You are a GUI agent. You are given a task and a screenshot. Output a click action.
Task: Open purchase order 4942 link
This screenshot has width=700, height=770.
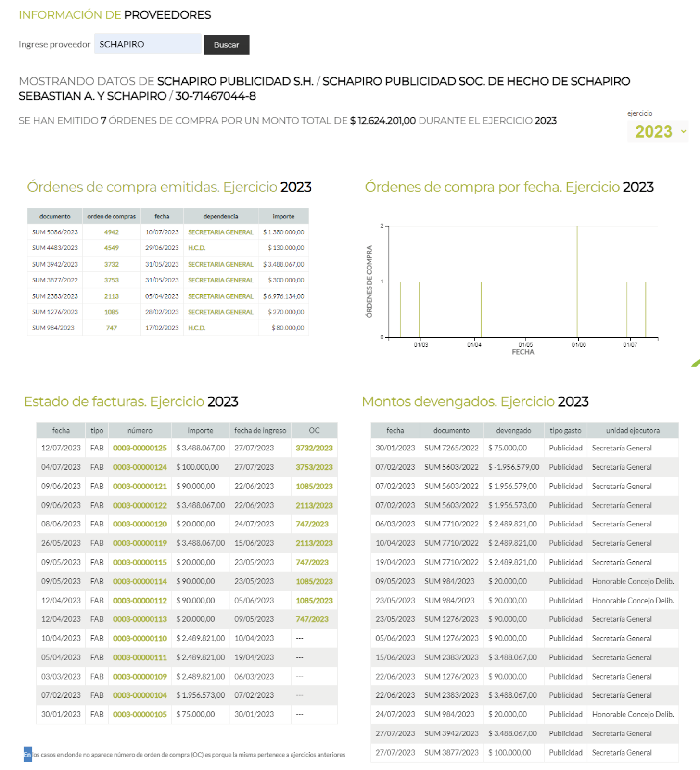click(111, 232)
